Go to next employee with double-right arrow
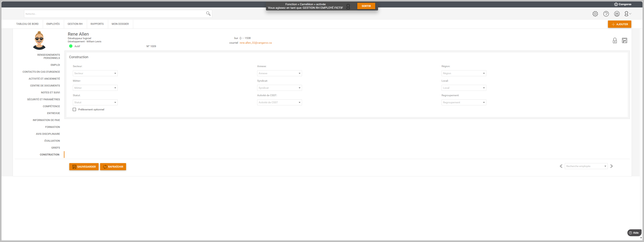Screen dimensions: 644x242 [x=611, y=166]
